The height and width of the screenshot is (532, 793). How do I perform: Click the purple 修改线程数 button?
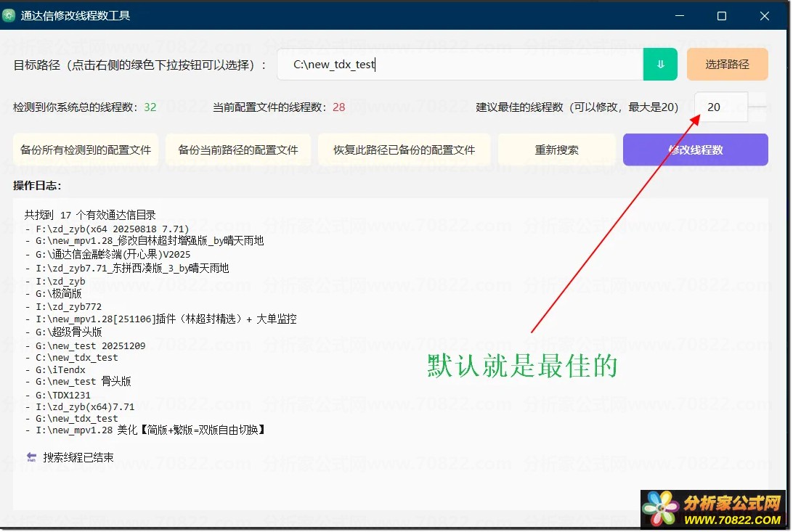pyautogui.click(x=695, y=150)
